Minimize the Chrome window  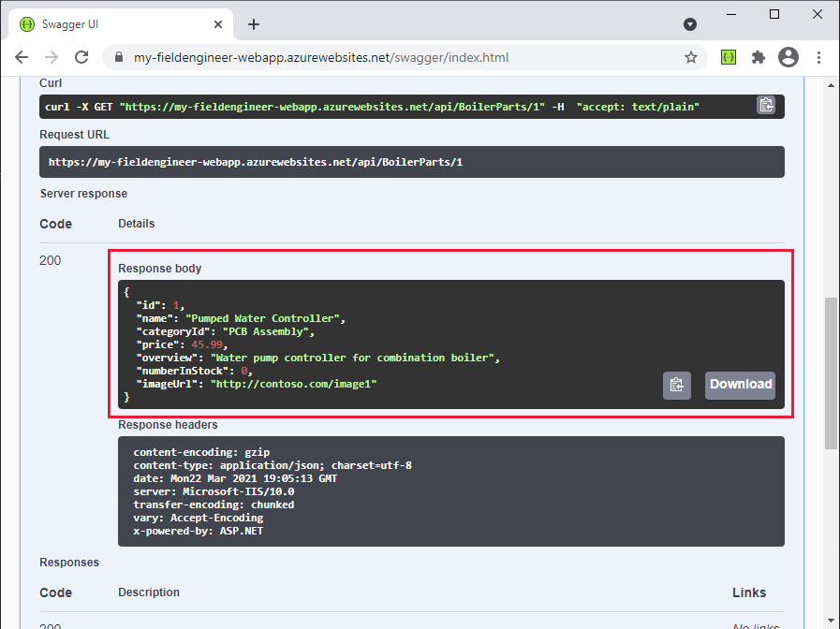[731, 14]
